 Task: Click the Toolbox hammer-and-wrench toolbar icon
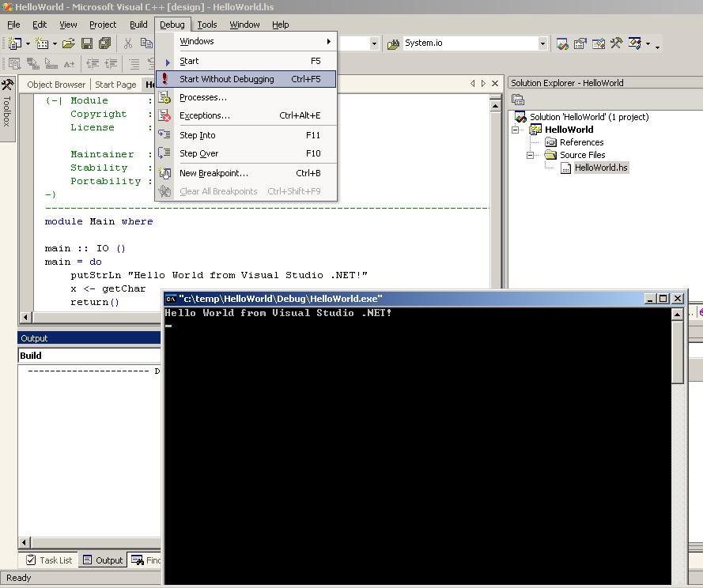tap(617, 43)
